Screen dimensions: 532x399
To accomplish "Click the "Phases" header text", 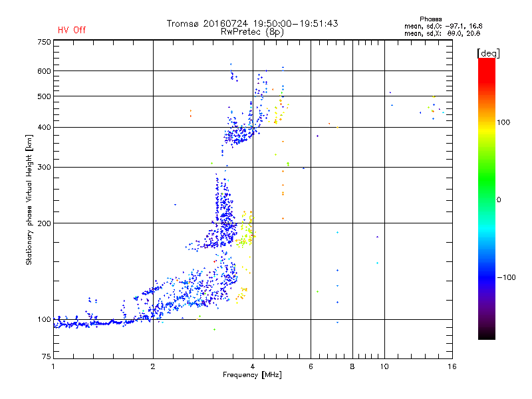I will pos(430,19).
